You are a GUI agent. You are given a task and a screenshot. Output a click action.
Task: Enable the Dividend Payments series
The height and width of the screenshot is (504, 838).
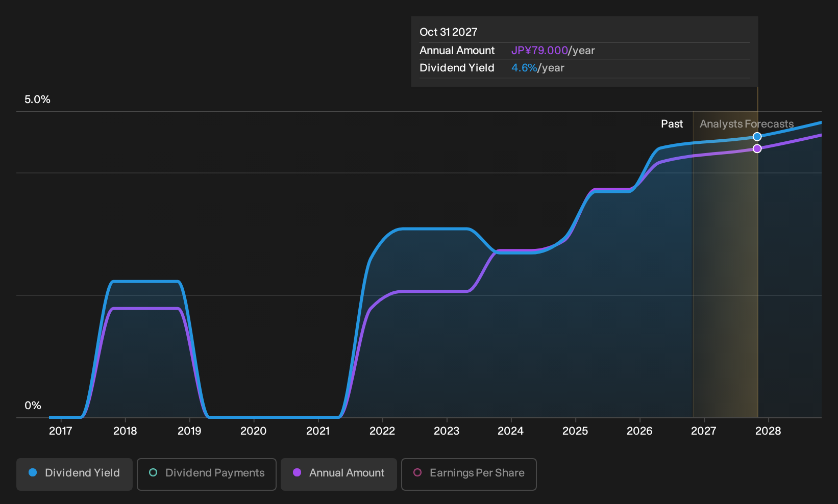(207, 474)
